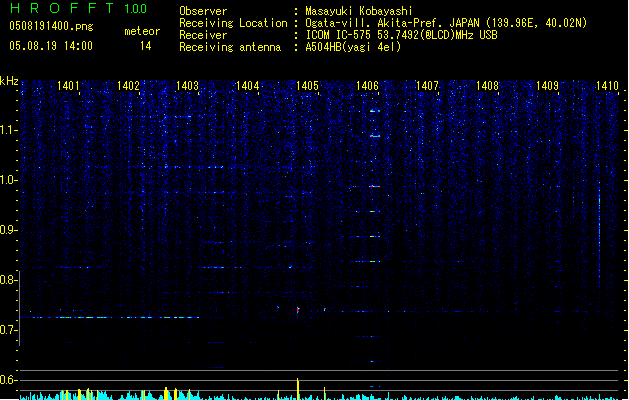This screenshot has height=400, width=629.
Task: Click the 'Receiving Location' label
Action: [x=233, y=23]
